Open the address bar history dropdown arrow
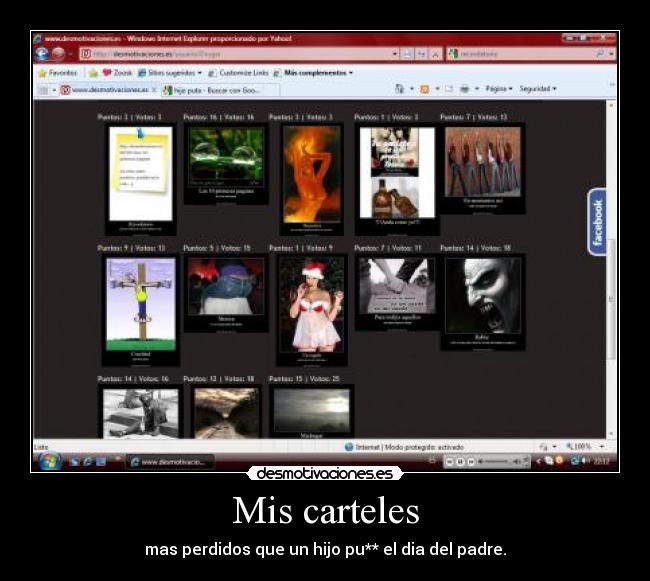The height and width of the screenshot is (581, 650). point(395,54)
